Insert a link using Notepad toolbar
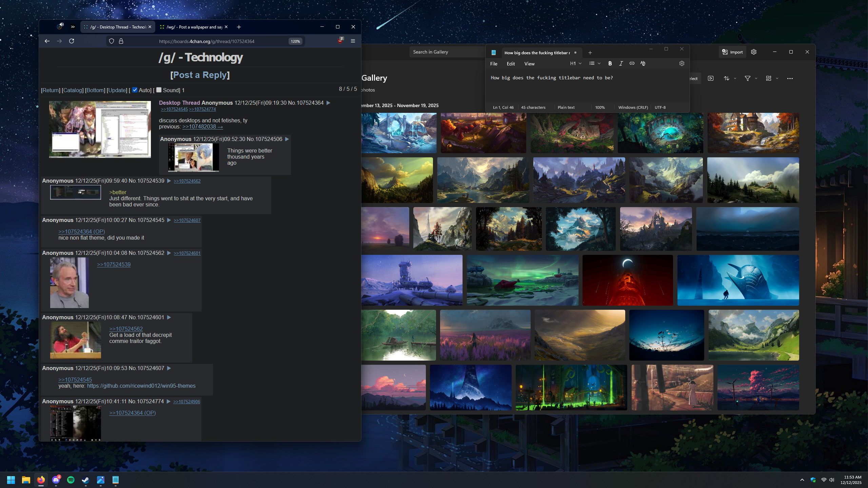Image resolution: width=868 pixels, height=488 pixels. (x=632, y=63)
